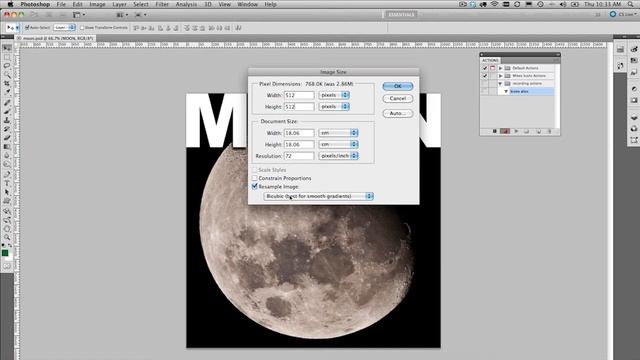Click the green foreground color swatch
Image resolution: width=640 pixels, height=360 pixels.
pos(5,253)
